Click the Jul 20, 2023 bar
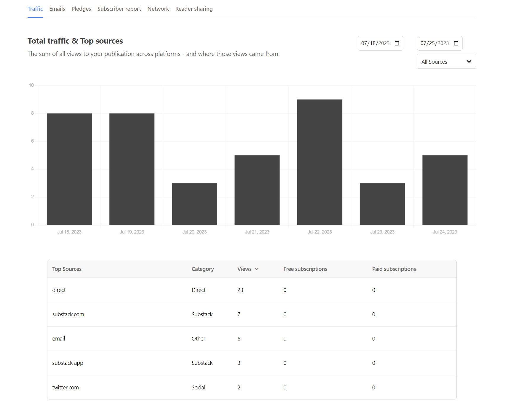This screenshot has width=532, height=414. pyautogui.click(x=194, y=204)
